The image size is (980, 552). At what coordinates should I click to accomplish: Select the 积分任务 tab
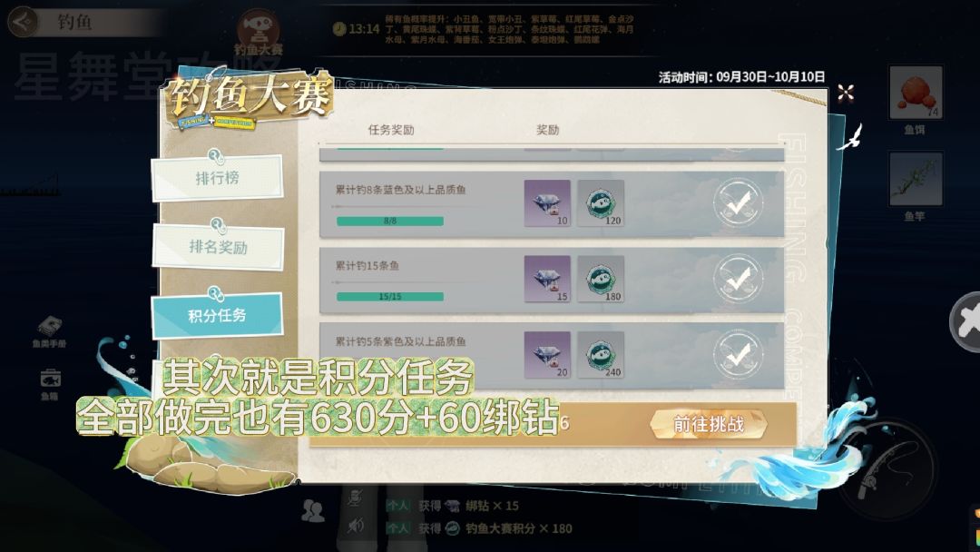pyautogui.click(x=217, y=315)
